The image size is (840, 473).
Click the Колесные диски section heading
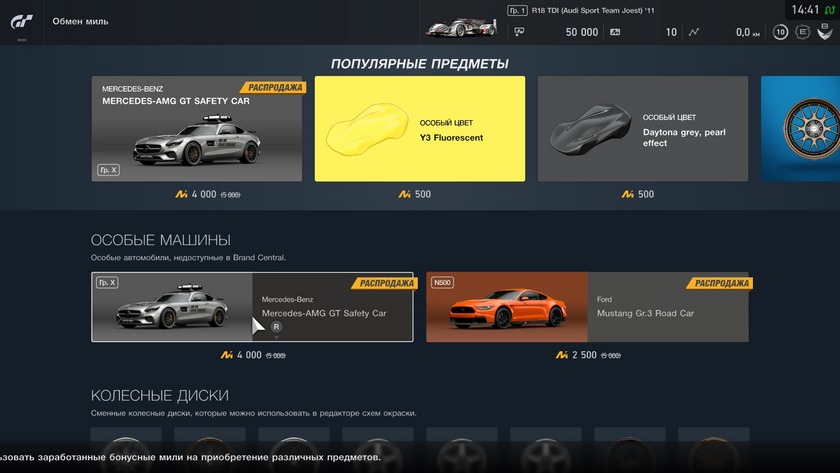click(x=160, y=395)
